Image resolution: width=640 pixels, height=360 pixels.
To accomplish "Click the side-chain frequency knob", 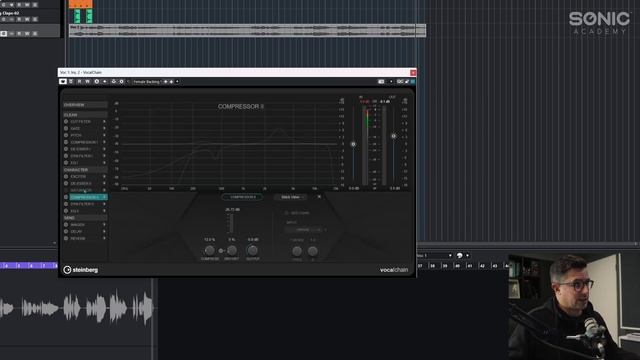I will click(297, 251).
